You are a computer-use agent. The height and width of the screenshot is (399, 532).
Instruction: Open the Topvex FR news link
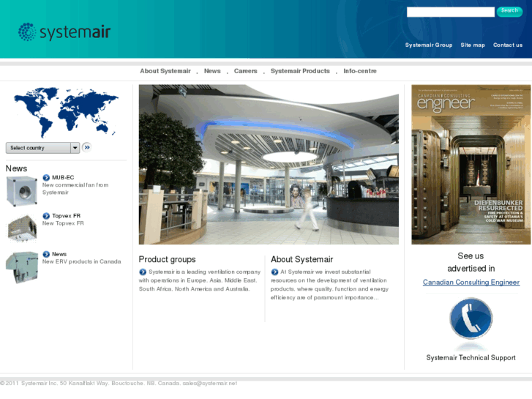(x=66, y=216)
